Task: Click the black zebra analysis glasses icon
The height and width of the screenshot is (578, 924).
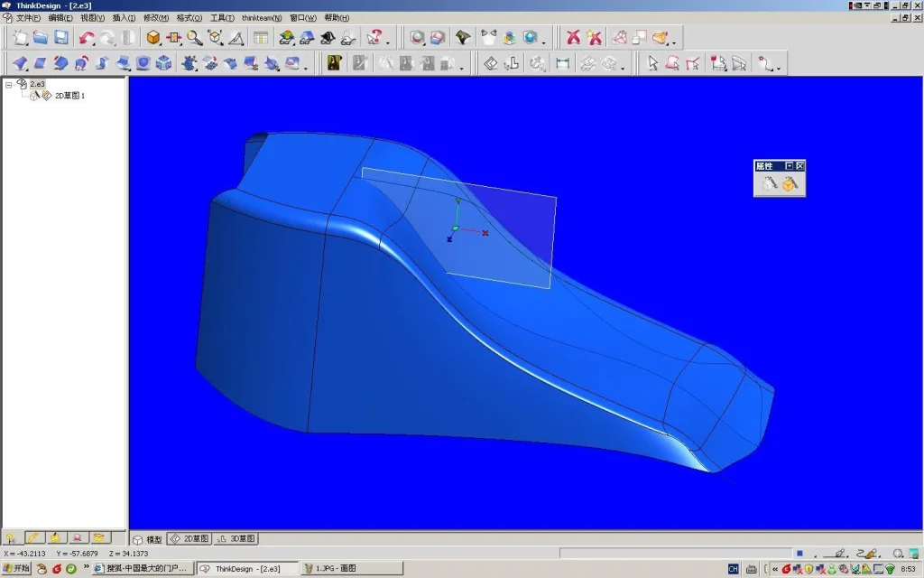Action: [x=328, y=38]
